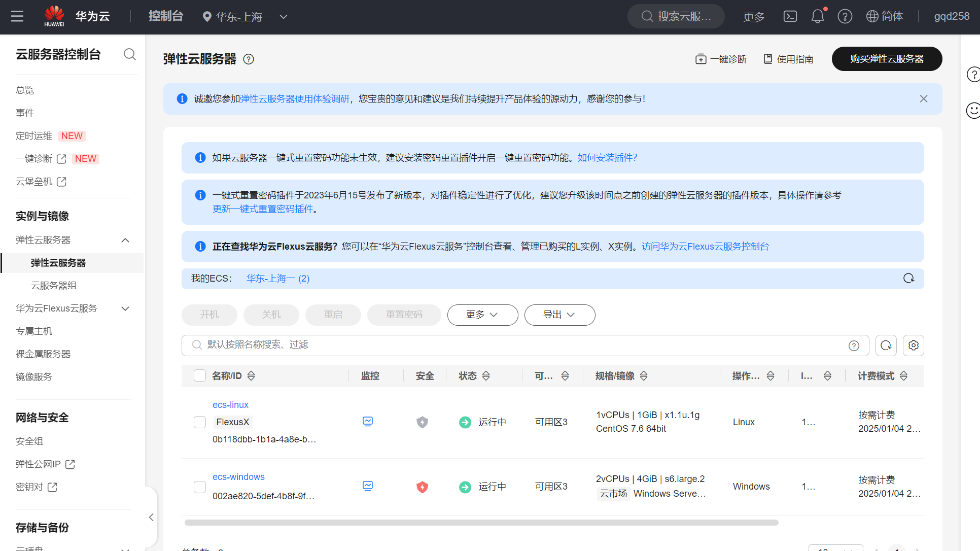Click the help icon beside 弹性云服务器 title
This screenshot has width=980, height=551.
point(249,59)
